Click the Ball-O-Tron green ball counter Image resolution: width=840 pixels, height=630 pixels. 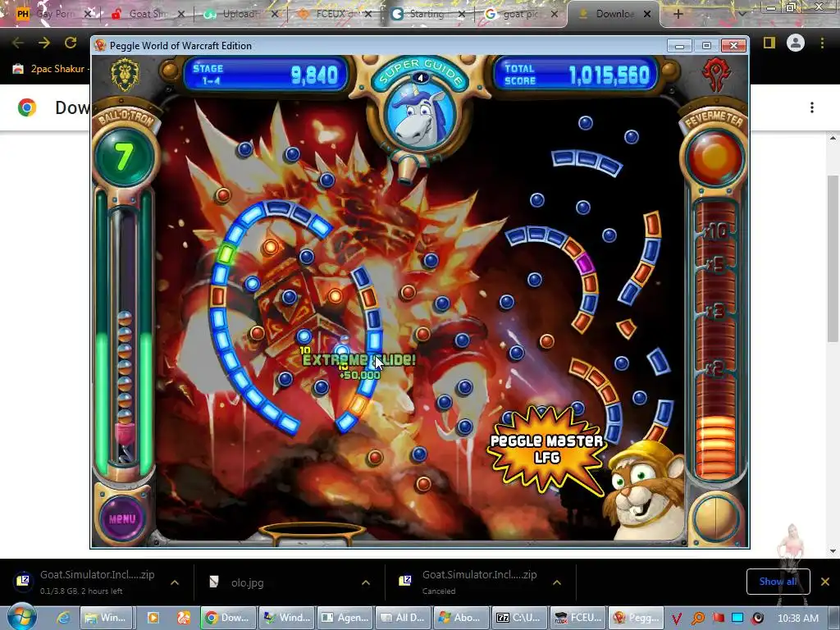tap(123, 157)
